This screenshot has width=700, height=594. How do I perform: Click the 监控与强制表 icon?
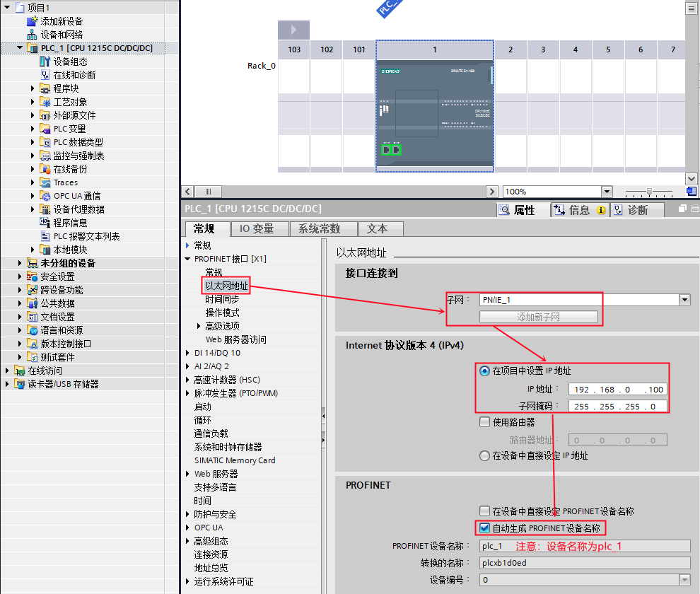(x=45, y=156)
